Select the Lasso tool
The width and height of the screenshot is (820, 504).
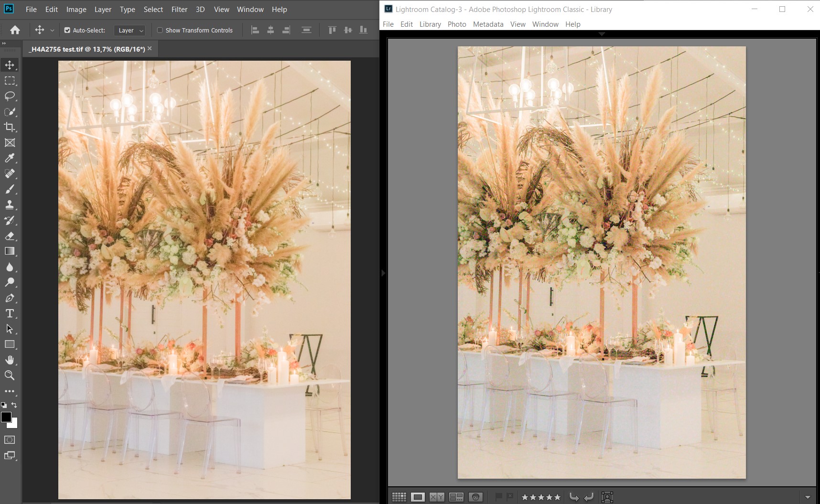tap(10, 96)
